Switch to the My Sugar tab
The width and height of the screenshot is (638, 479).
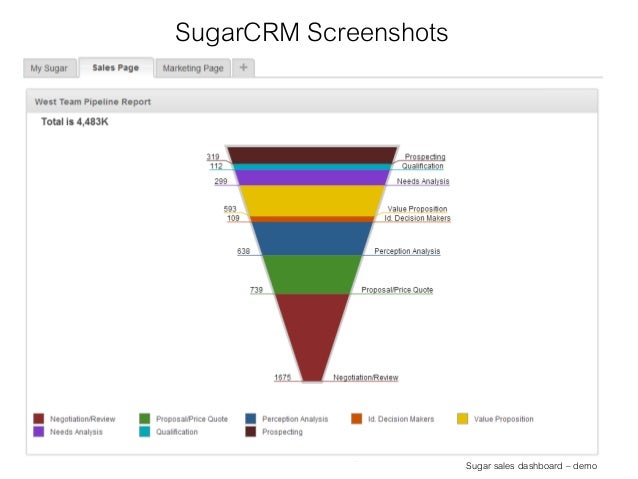(50, 68)
